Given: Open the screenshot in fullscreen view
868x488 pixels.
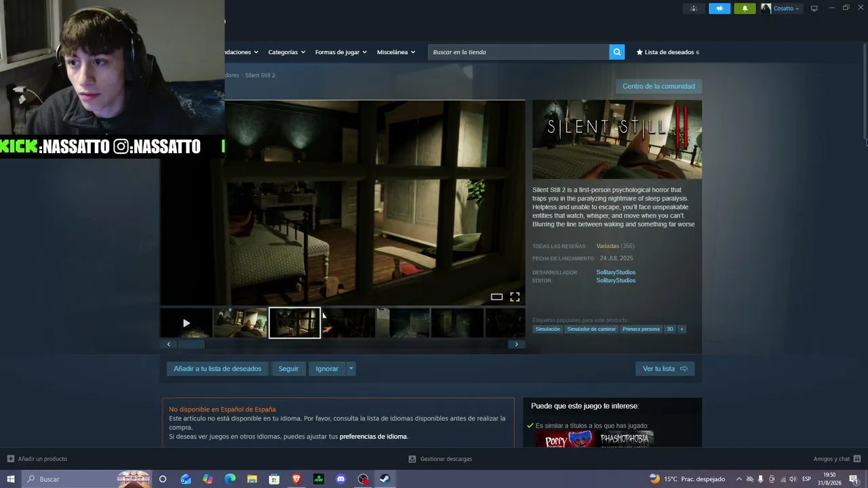Looking at the screenshot, I should click(515, 297).
